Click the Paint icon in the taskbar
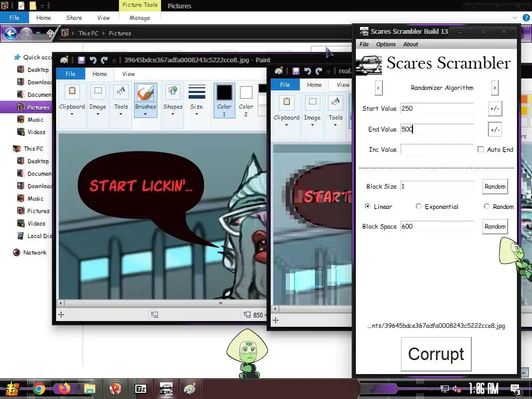The width and height of the screenshot is (532, 399). coord(190,389)
